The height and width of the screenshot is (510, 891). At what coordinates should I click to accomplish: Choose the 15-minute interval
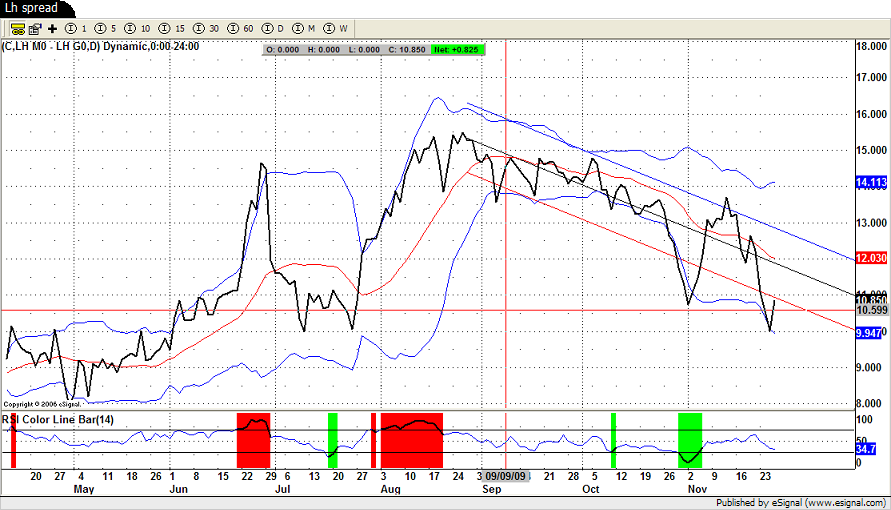(x=173, y=28)
